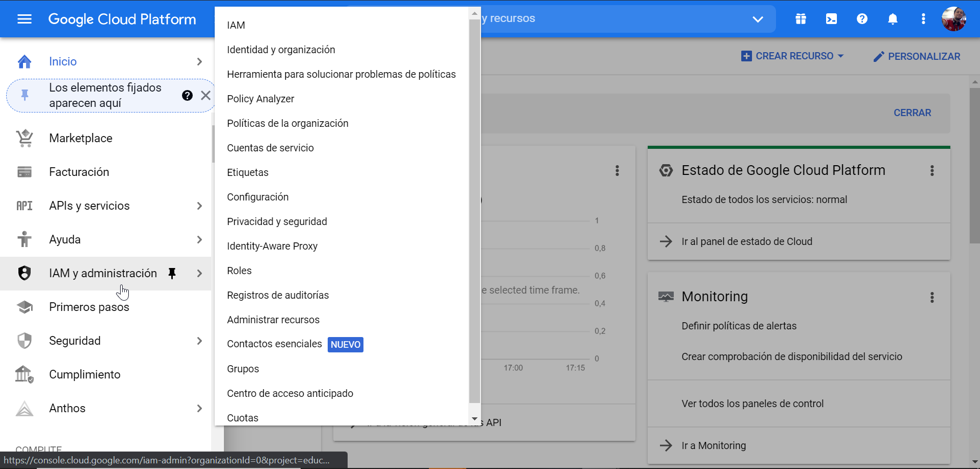Expand the Ayuda submenu chevron

tap(199, 239)
